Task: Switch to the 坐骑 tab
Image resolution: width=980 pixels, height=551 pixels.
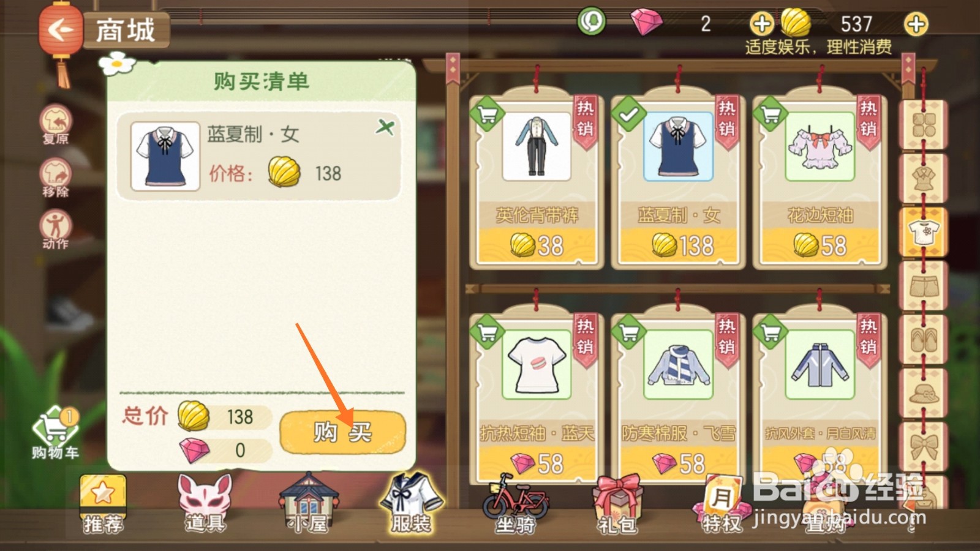Action: 516,503
